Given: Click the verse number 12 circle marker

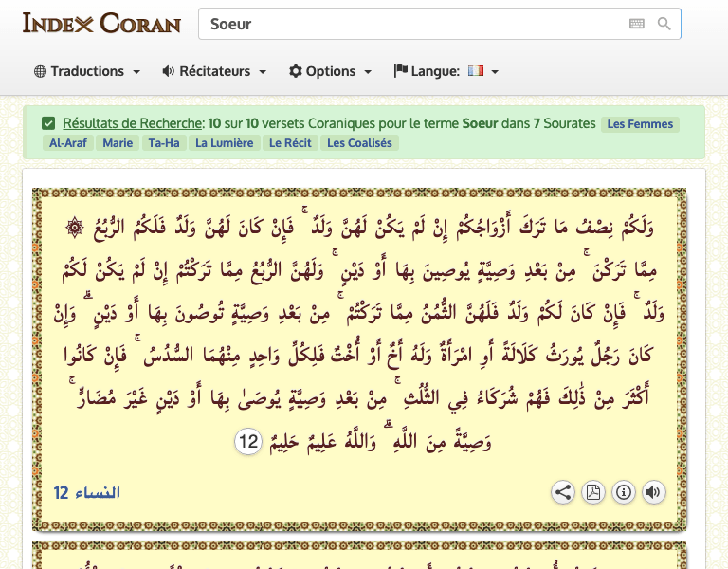Looking at the screenshot, I should tap(248, 441).
